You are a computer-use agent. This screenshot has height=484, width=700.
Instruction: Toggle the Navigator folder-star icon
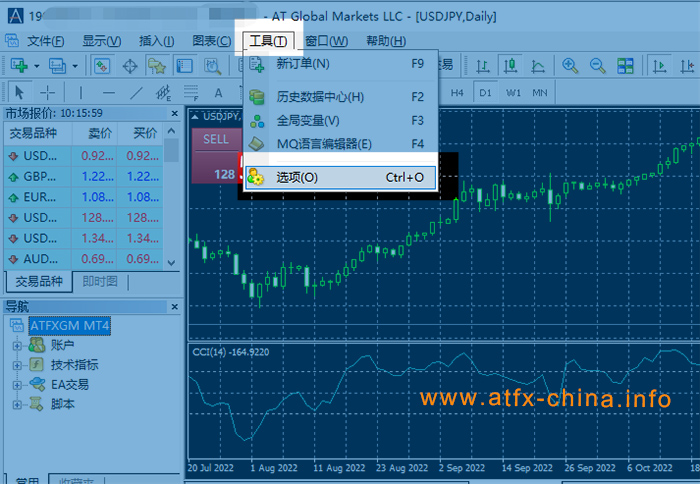[x=157, y=66]
